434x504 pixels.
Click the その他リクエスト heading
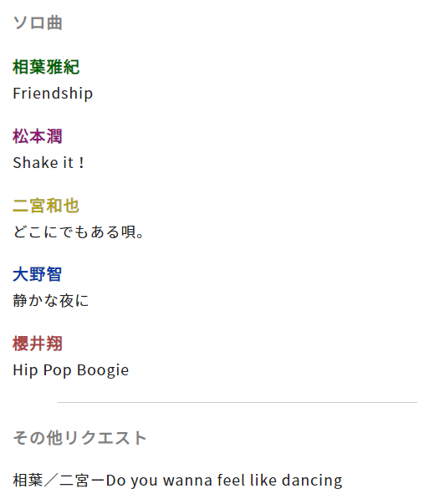tap(79, 438)
